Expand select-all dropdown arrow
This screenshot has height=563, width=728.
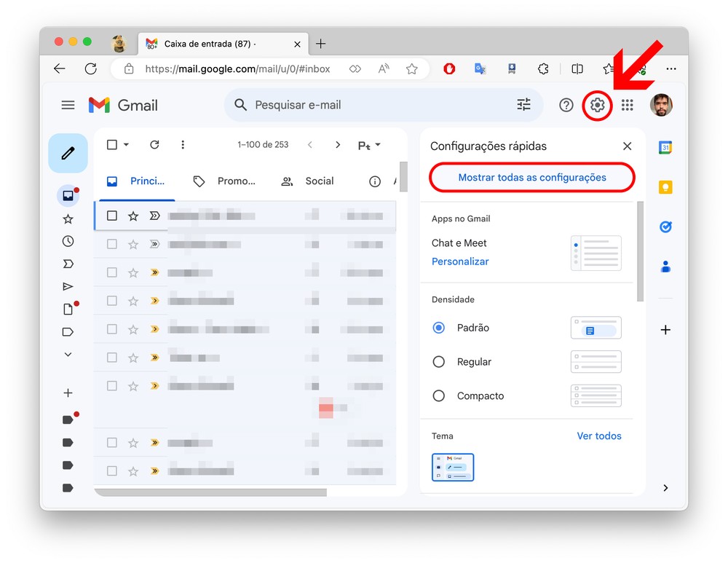pos(126,144)
